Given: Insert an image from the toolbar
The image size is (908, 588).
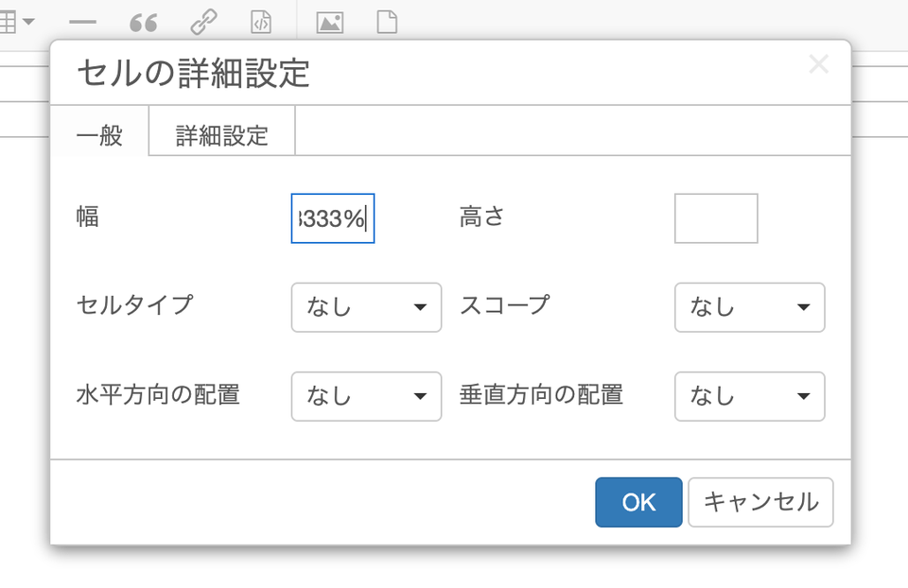Looking at the screenshot, I should pyautogui.click(x=329, y=23).
